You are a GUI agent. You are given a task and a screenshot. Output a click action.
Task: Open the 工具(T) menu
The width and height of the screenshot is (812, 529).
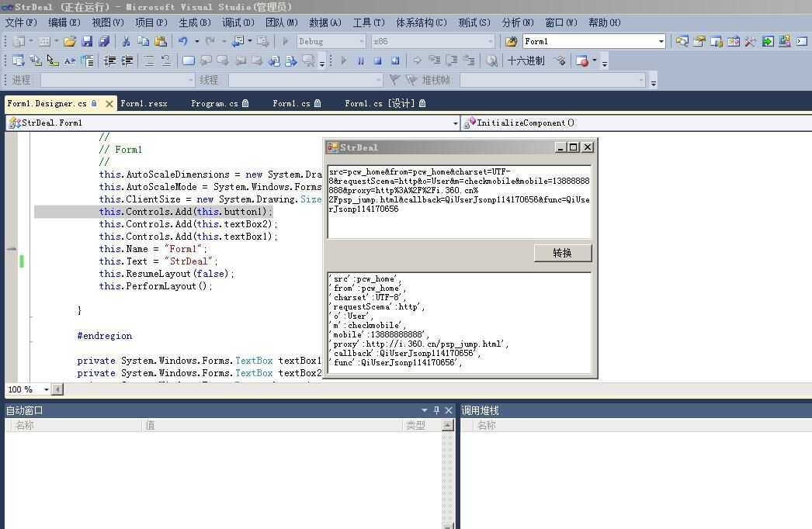coord(369,22)
